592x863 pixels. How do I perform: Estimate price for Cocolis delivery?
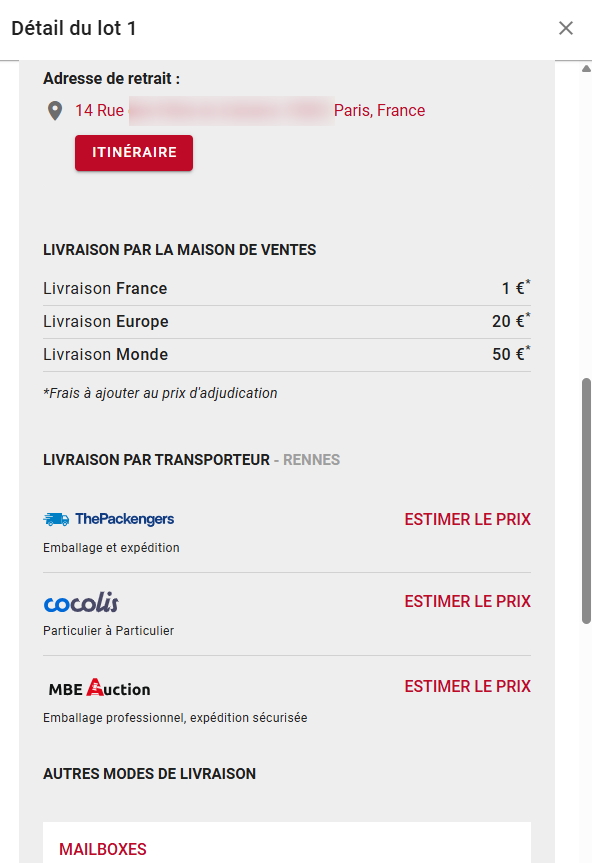pos(467,601)
